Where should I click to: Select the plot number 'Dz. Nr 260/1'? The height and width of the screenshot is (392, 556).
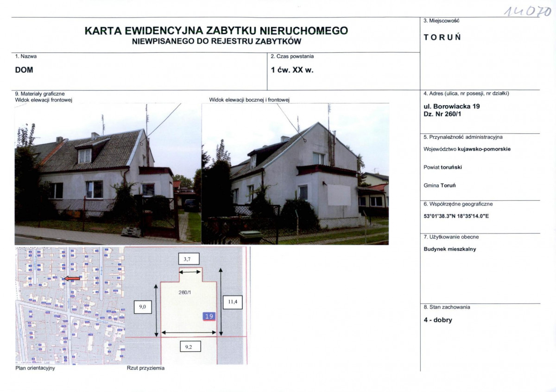(443, 114)
